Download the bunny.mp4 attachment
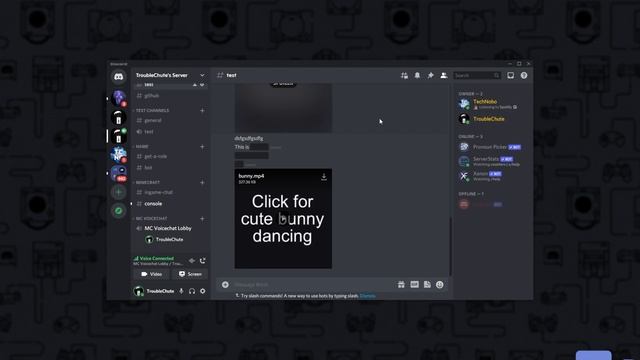Screen dimensions: 640x360 (324, 177)
